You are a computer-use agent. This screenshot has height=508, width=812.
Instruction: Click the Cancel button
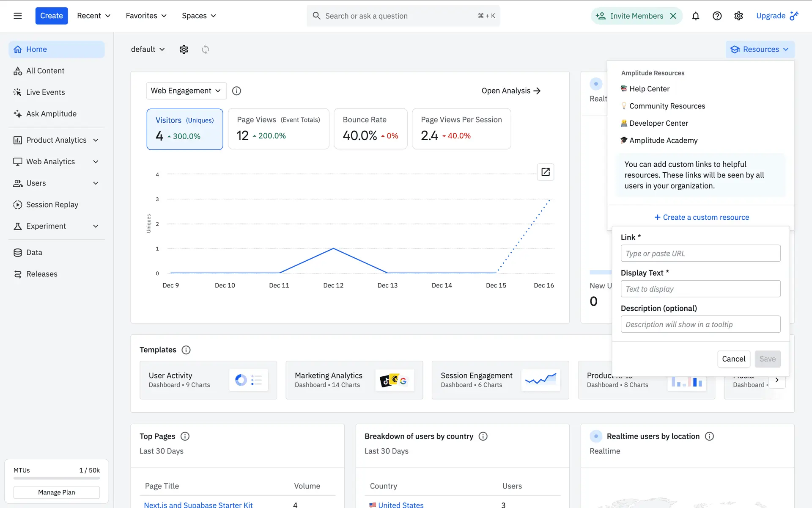click(x=733, y=359)
